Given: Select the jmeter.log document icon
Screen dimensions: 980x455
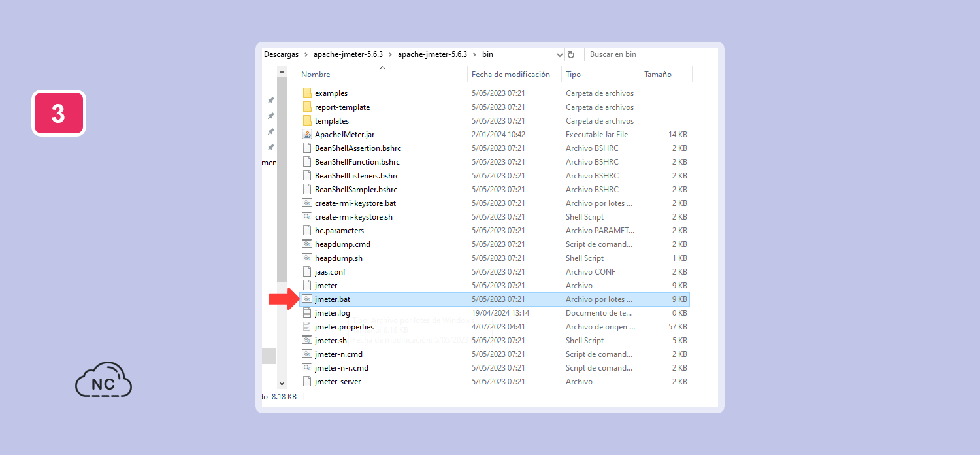Looking at the screenshot, I should tap(307, 312).
